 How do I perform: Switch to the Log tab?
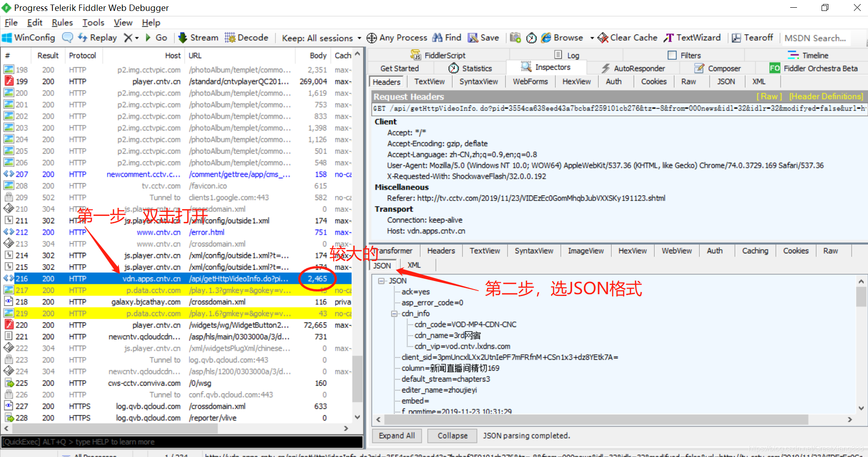[567, 55]
